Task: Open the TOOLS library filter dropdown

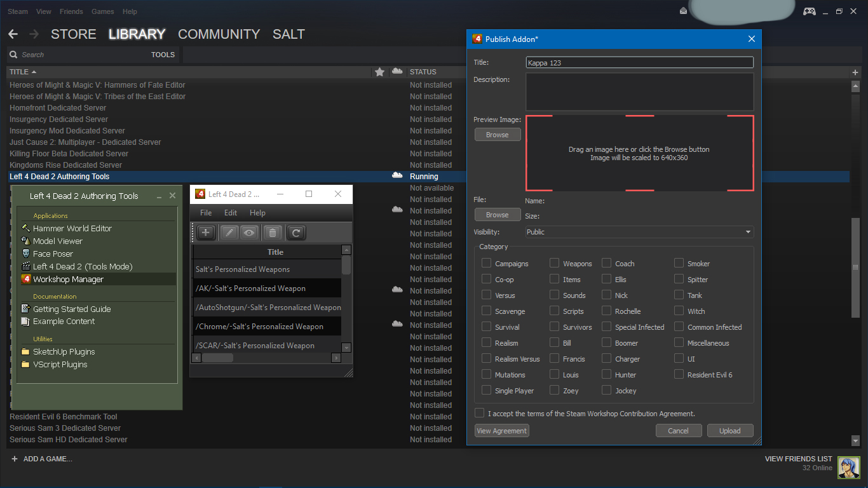Action: (163, 55)
